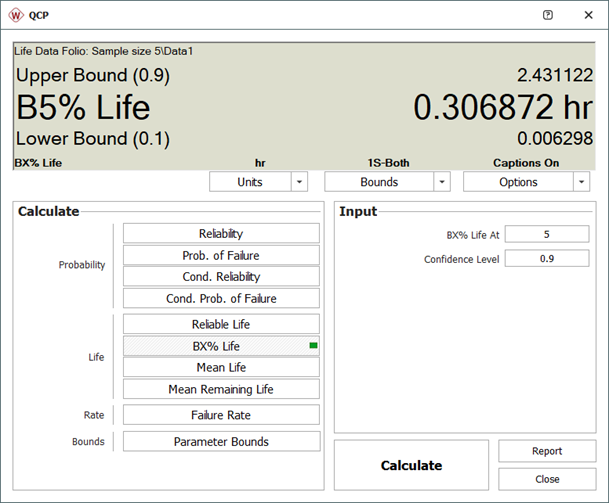Select the Failure Rate calculation

click(221, 415)
